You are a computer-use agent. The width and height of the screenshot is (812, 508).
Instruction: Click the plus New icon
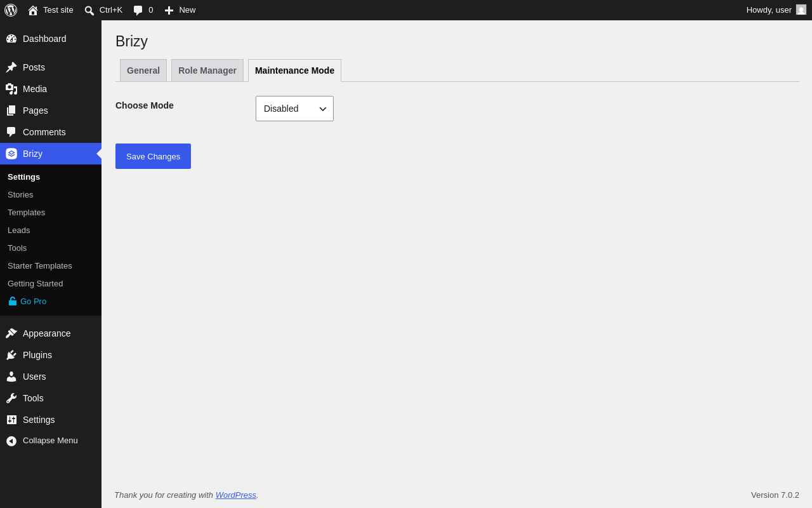[x=169, y=10]
